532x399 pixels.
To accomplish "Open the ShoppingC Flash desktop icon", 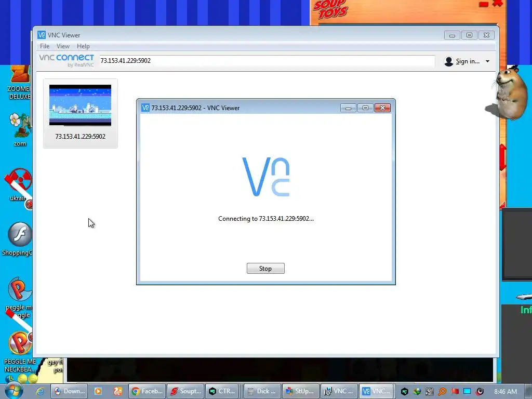I will pos(18,239).
